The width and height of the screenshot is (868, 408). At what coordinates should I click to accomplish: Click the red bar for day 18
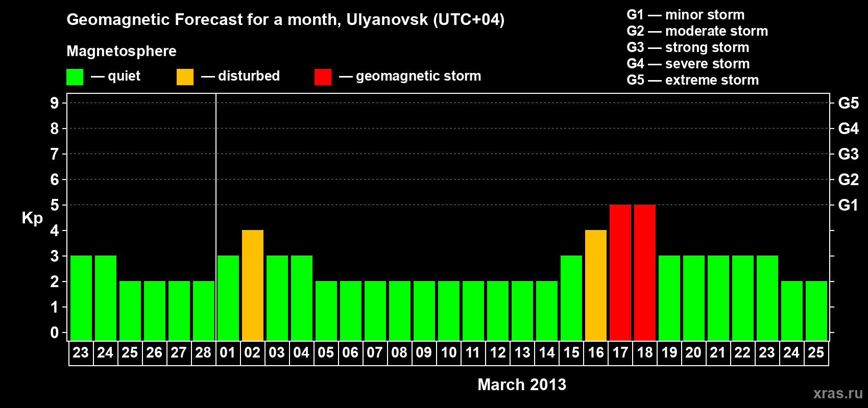[x=645, y=272]
